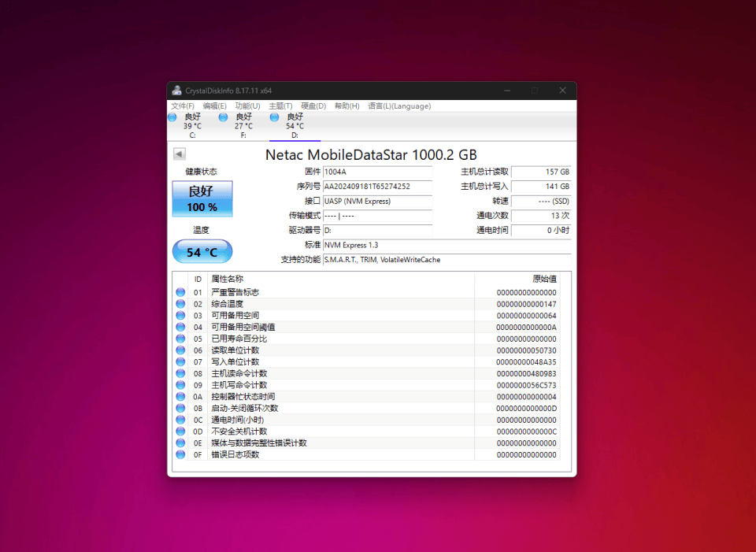The image size is (756, 552).
Task: Open the 语言(L)(Language) menu
Action: point(399,106)
